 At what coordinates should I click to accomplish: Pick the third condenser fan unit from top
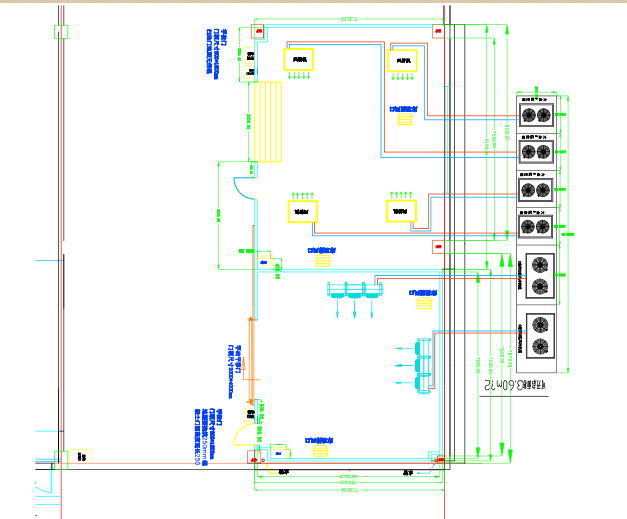[535, 189]
